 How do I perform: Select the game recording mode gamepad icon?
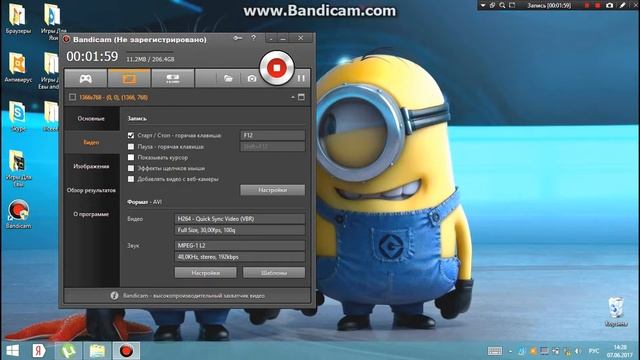[86, 78]
